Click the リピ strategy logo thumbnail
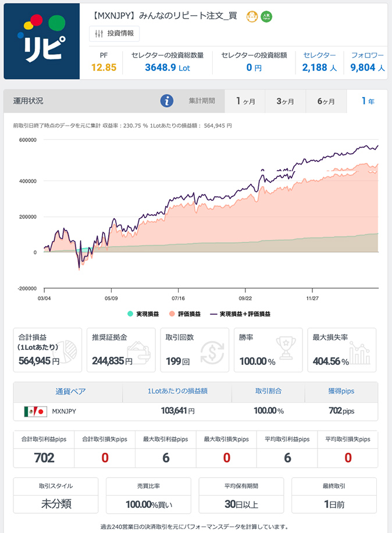The height and width of the screenshot is (533, 392). [41, 41]
